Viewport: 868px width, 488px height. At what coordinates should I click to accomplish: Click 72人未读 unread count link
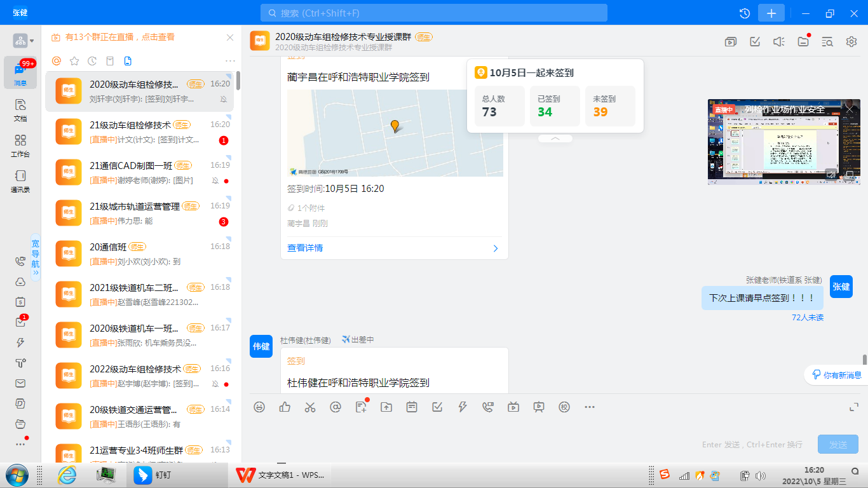point(807,317)
